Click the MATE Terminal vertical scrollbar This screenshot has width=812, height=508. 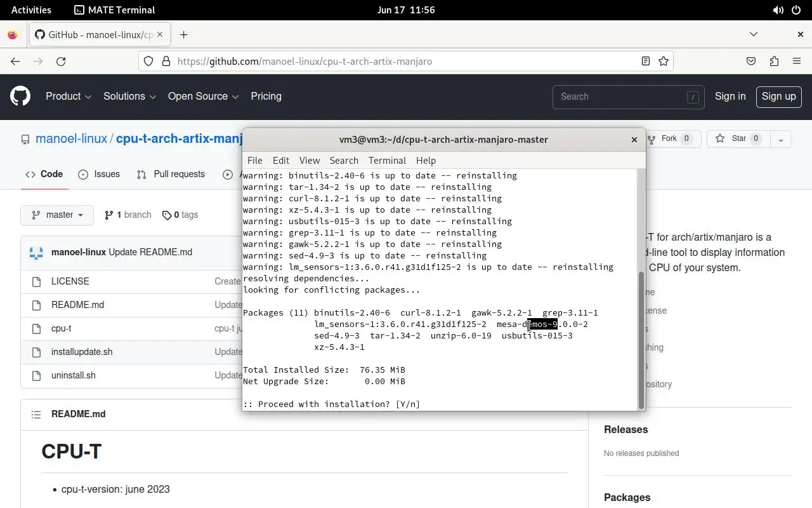point(641,339)
